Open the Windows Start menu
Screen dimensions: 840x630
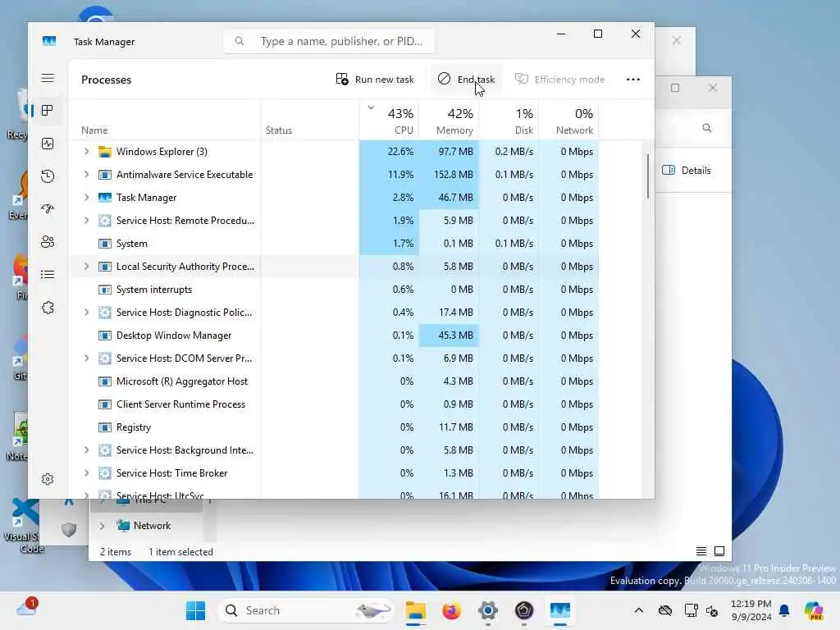[195, 610]
